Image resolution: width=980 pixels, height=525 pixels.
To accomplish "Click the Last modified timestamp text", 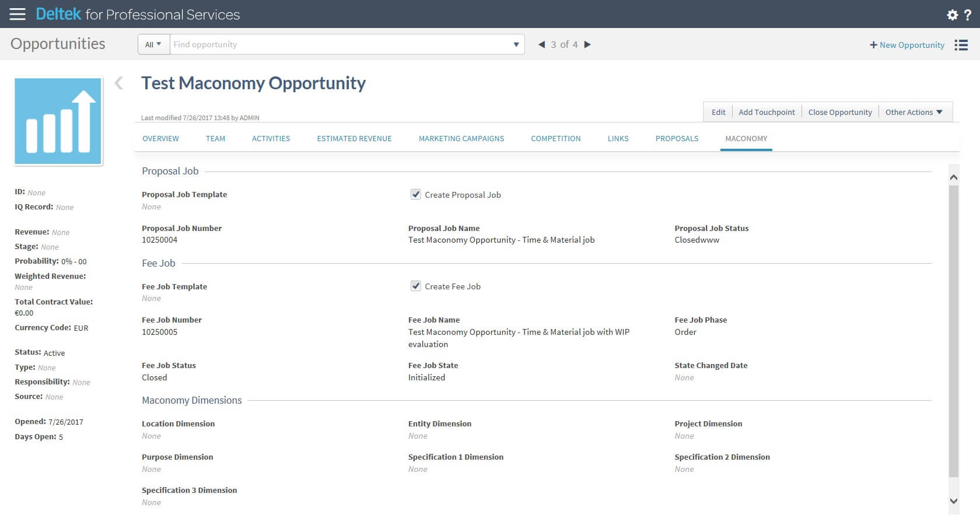I will 200,118.
